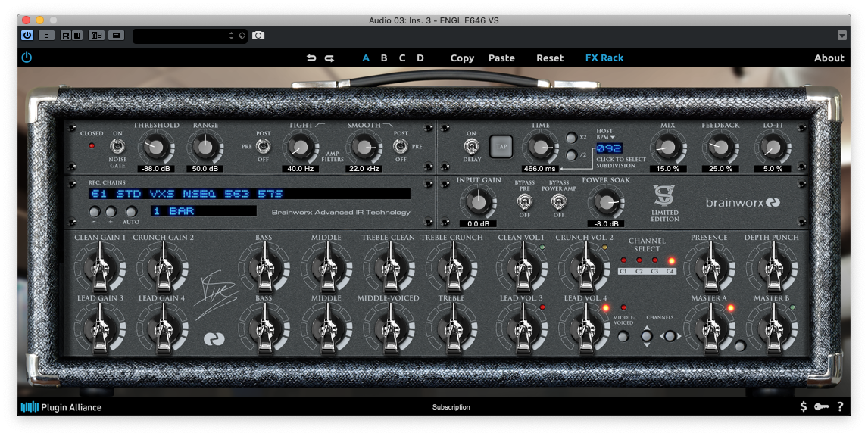868x436 pixels.
Task: Flip the Smooth filter PRE/POST switch
Action: 400,147
